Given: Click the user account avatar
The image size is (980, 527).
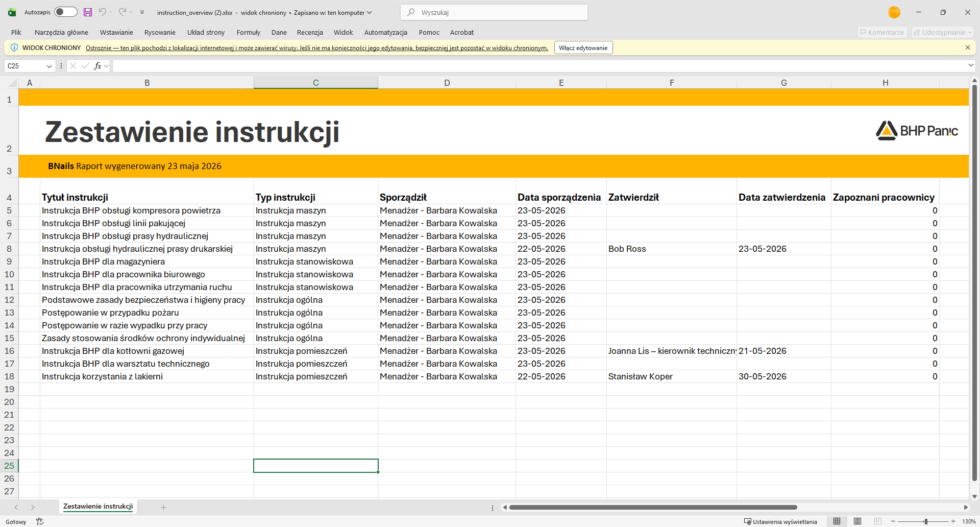Looking at the screenshot, I should tap(894, 12).
